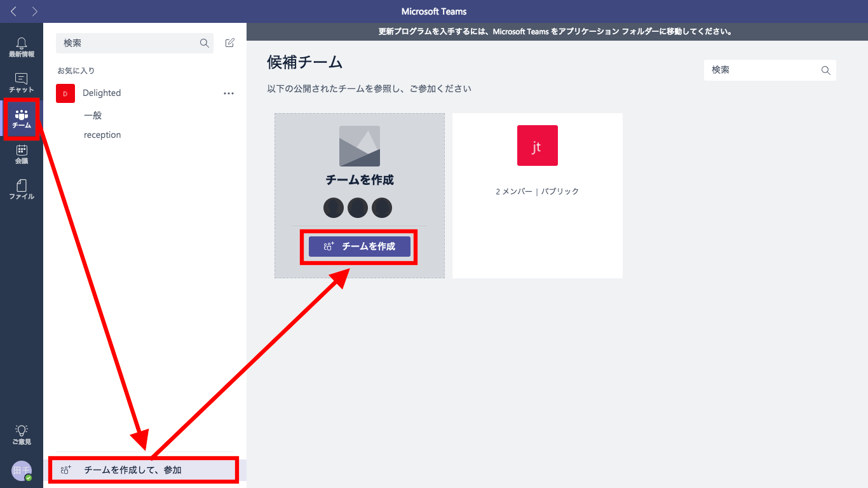Screen dimensions: 868x488
Task: Click the purple チームを作成 button
Action: click(x=360, y=247)
